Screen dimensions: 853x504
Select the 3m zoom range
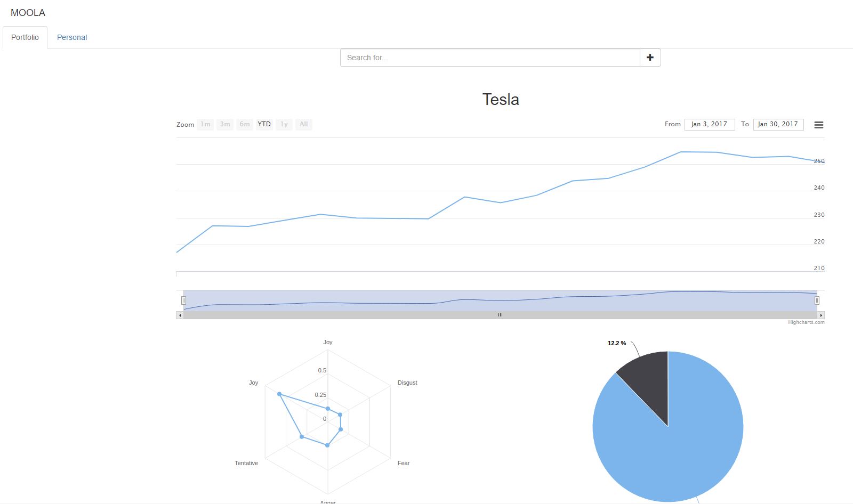(225, 124)
